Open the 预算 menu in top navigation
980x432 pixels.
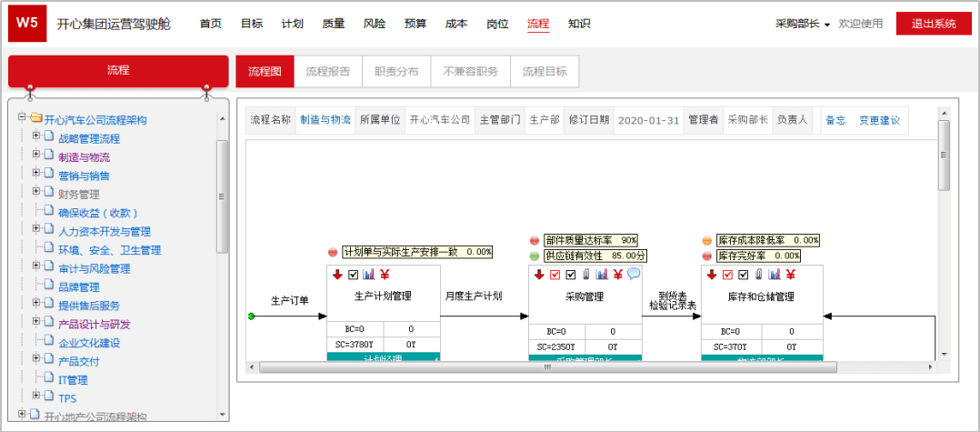(x=415, y=24)
